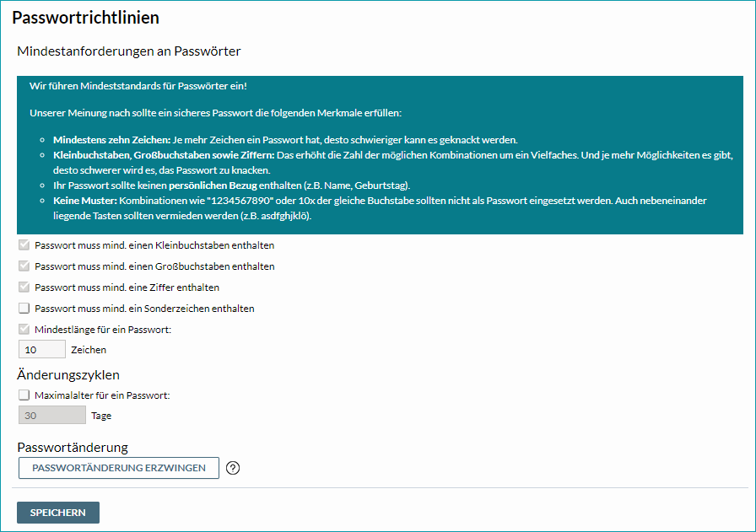Click the 'Keine Muster:' bullet text
Screen dimensions: 756x532
click(x=85, y=201)
